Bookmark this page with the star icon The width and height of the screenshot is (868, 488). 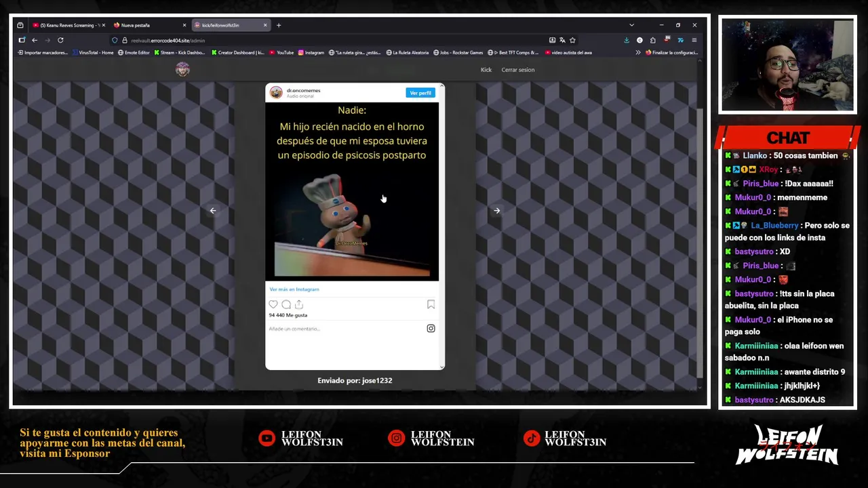(572, 40)
